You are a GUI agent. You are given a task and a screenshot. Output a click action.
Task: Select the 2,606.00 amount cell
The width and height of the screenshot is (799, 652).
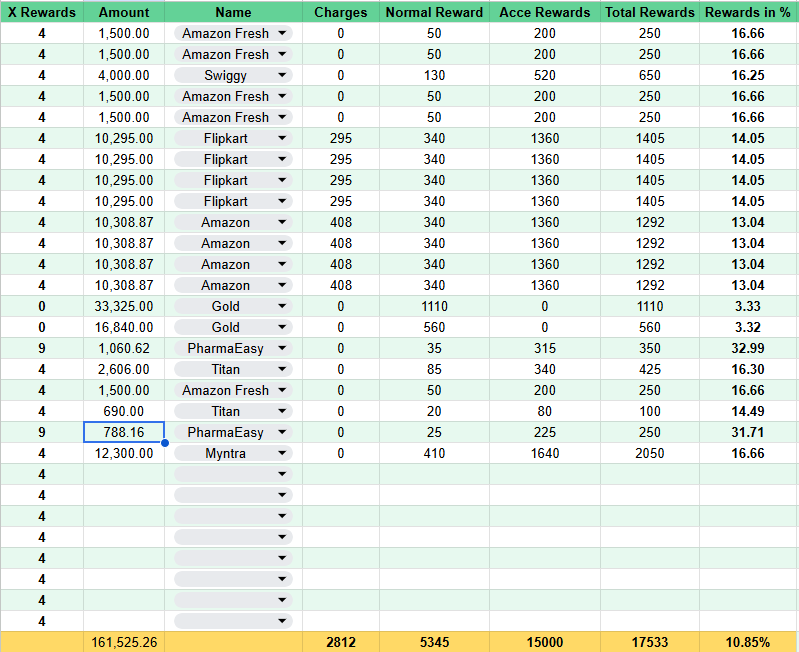(x=124, y=369)
